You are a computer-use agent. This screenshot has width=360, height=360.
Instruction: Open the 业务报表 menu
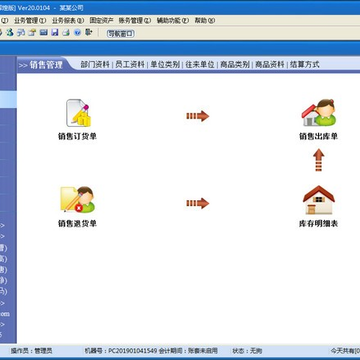[x=68, y=20]
